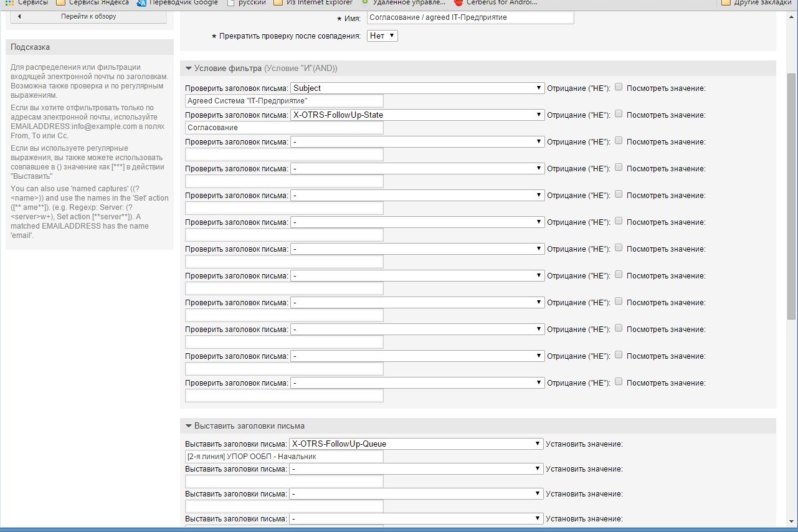Tick the negation checkbox in the third condition row

[x=619, y=141]
